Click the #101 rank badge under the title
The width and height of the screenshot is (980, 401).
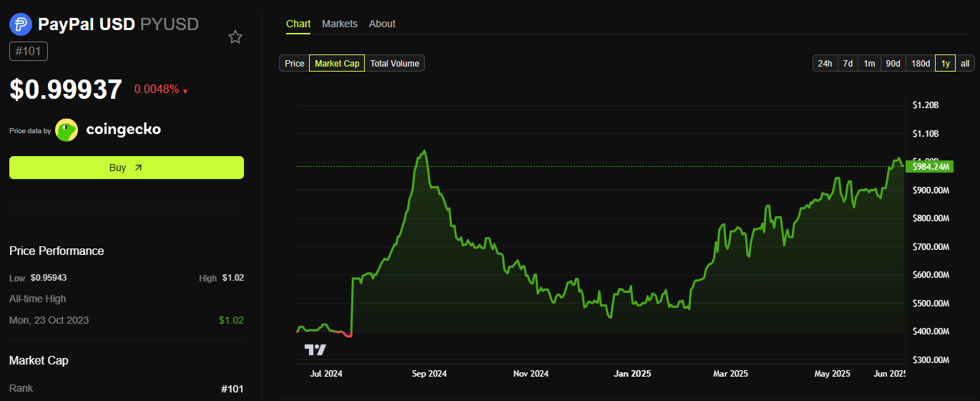29,52
